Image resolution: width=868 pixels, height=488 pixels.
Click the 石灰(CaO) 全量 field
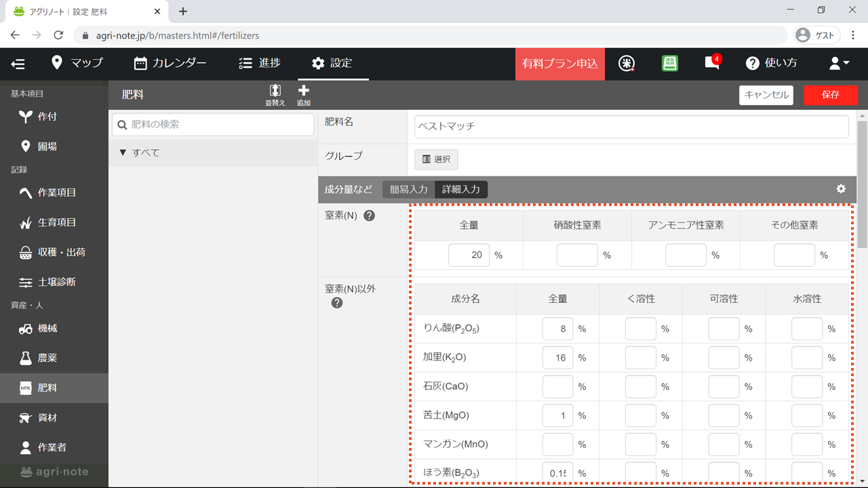(557, 386)
